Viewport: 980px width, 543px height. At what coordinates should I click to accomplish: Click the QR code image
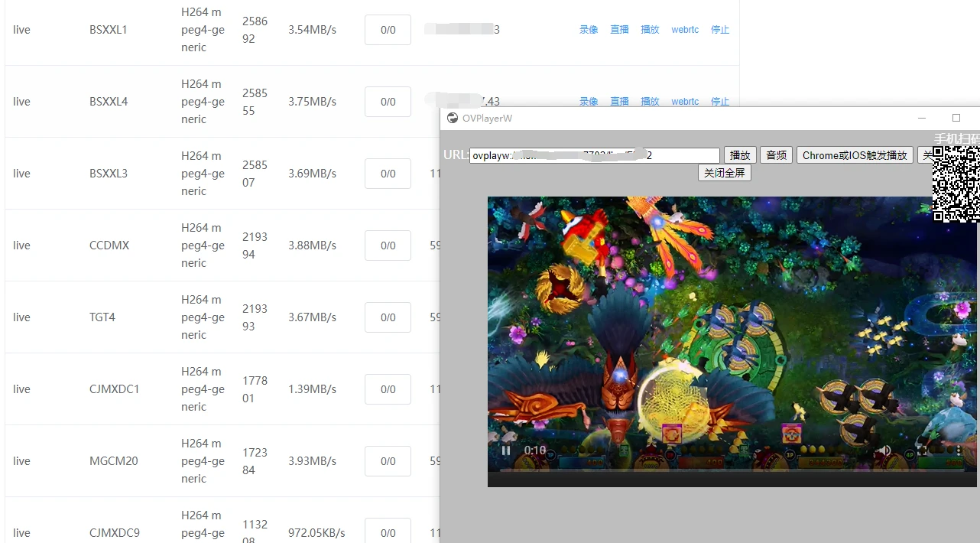[x=956, y=184]
